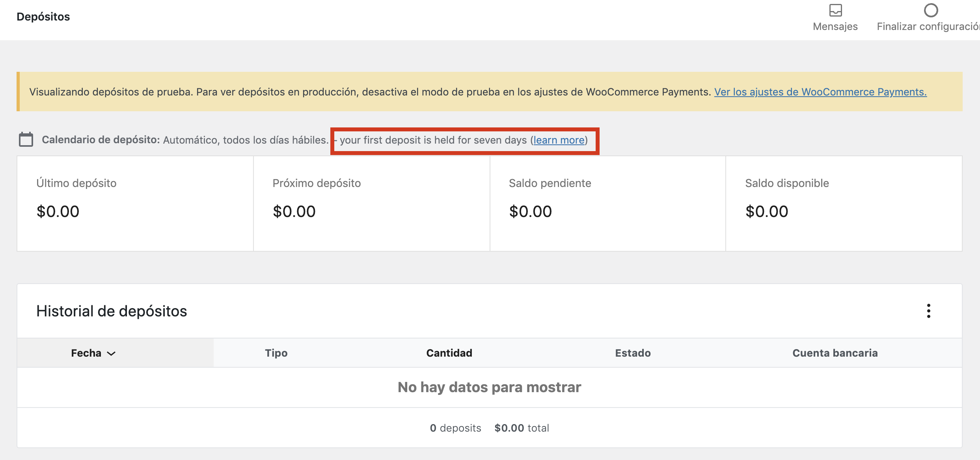Open the Mensajes inbox icon

point(835,11)
